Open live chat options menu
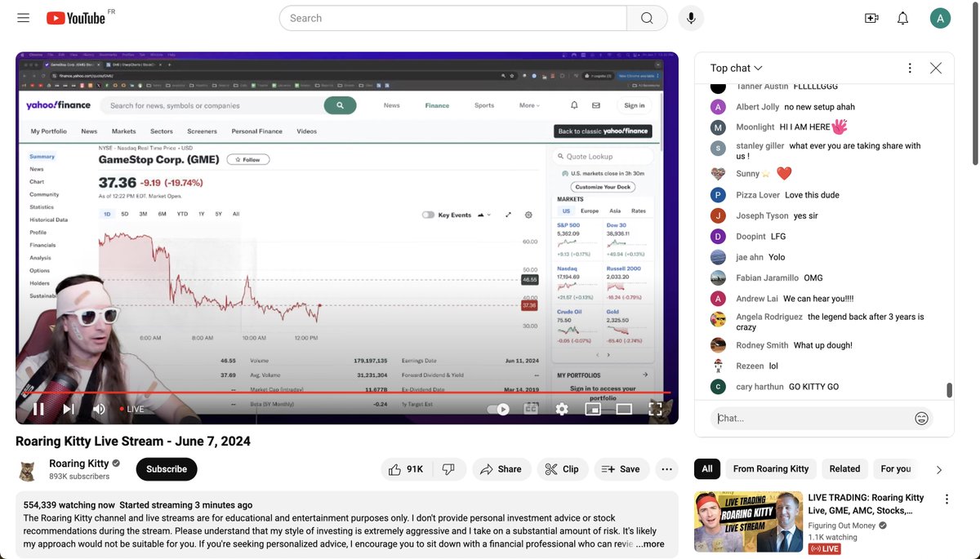The width and height of the screenshot is (980, 559). click(910, 69)
